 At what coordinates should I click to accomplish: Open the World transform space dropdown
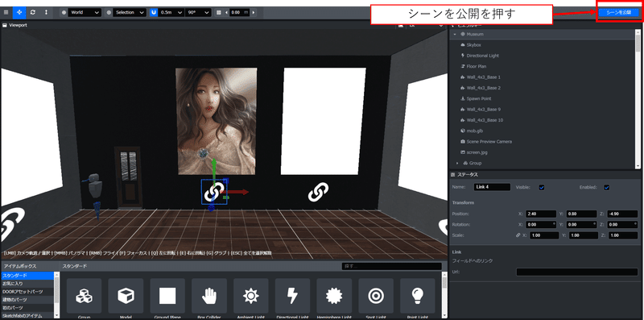click(85, 12)
